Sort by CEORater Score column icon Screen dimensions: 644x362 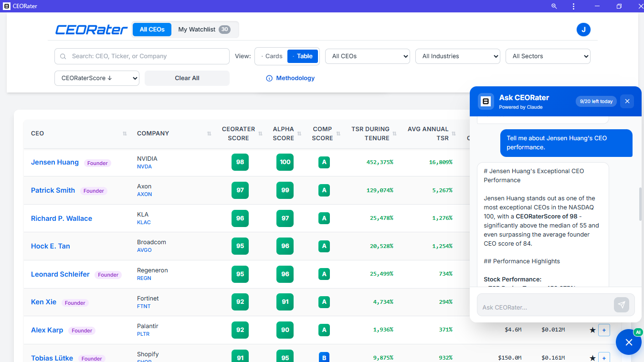coord(260,134)
